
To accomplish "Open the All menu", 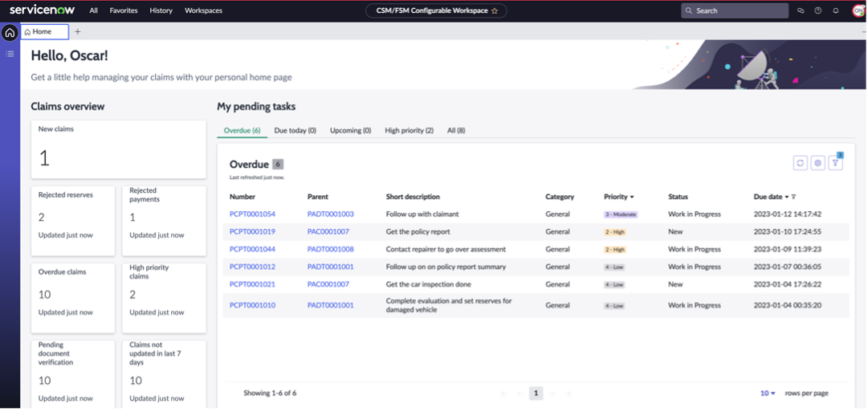I will tap(94, 10).
